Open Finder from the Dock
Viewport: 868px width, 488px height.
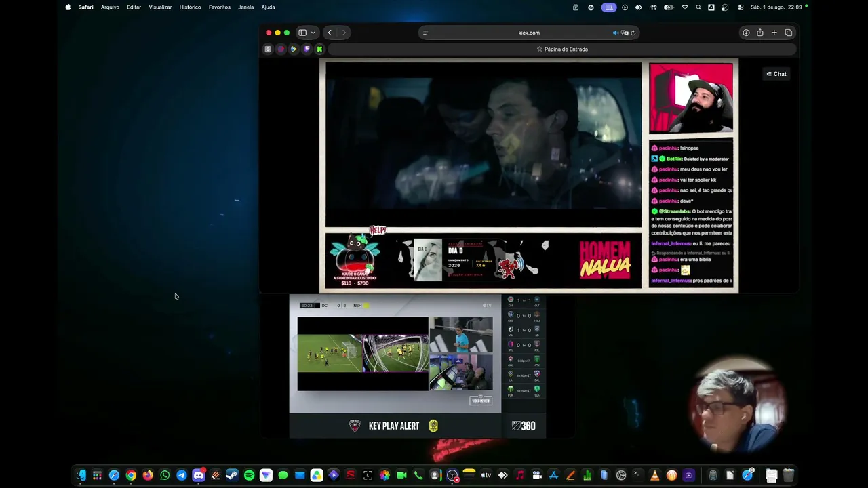[81, 475]
